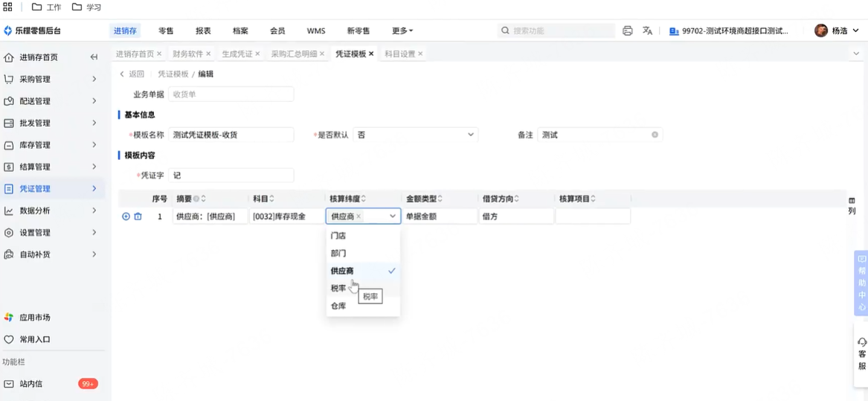Open 进销存首页 in sidebar

39,57
